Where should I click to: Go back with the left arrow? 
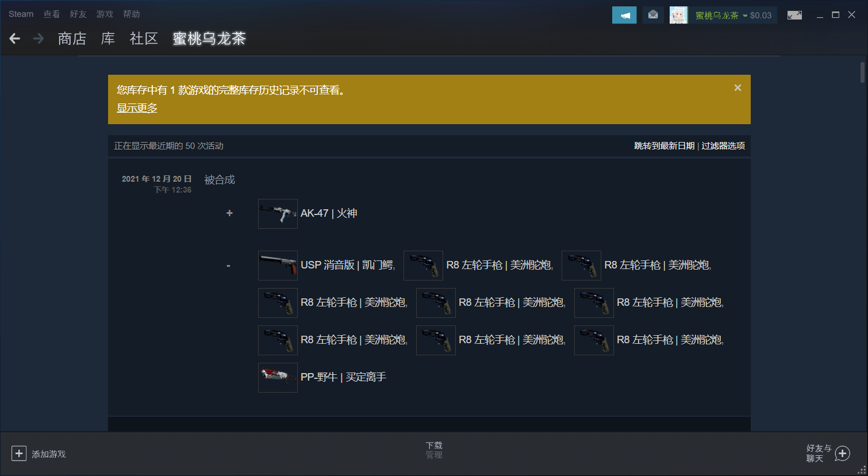coord(15,39)
